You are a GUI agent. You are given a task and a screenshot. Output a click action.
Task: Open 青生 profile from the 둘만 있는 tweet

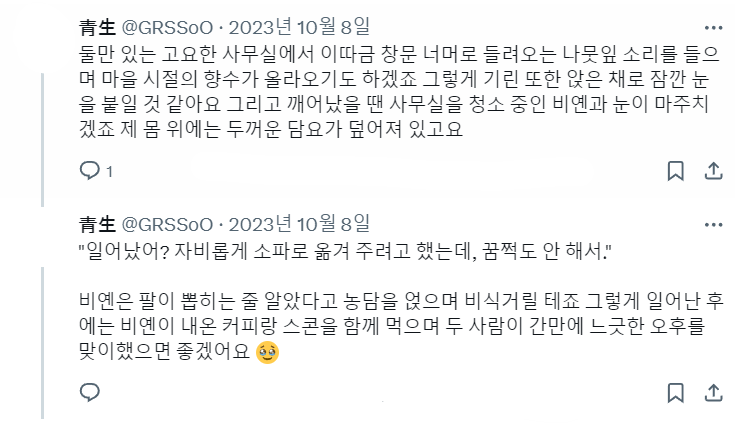coord(97,28)
